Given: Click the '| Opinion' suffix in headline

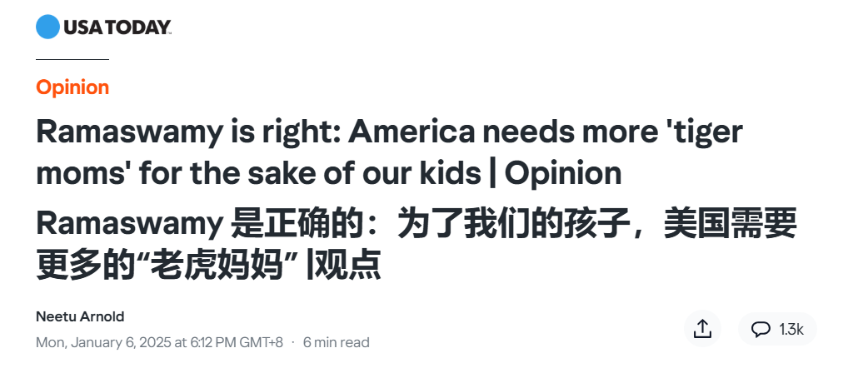Looking at the screenshot, I should [556, 174].
